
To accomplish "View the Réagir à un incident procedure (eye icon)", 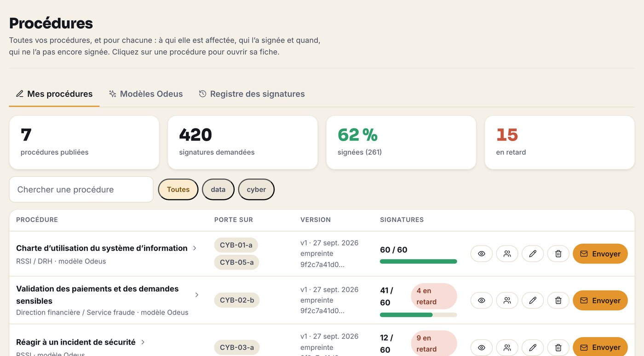I will [x=482, y=347].
